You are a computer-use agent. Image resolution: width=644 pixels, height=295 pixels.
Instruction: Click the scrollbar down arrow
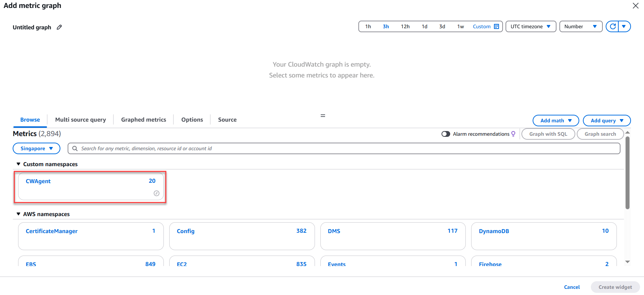(627, 262)
